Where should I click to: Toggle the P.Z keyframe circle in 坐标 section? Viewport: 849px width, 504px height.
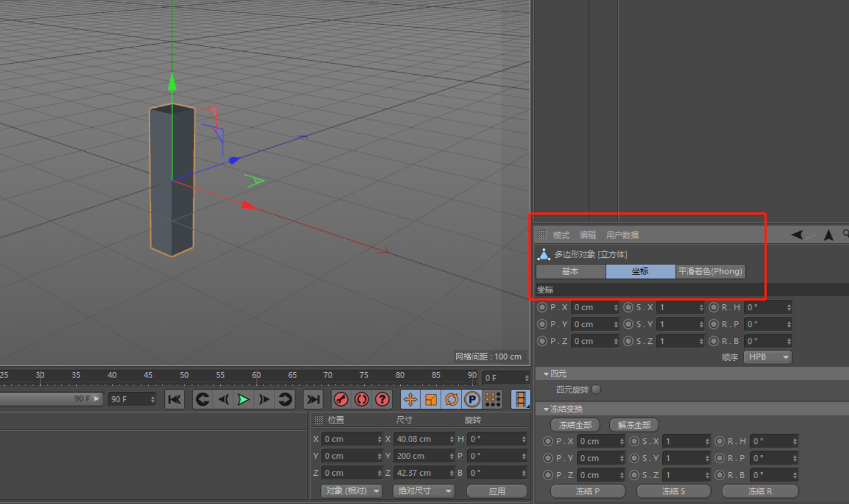click(x=542, y=341)
